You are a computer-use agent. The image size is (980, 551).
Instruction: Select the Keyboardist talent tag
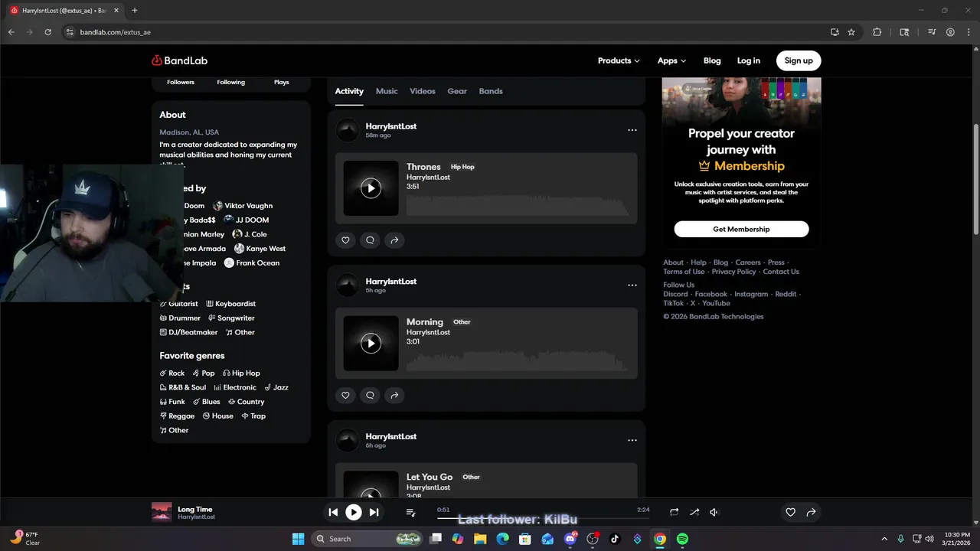pos(230,304)
